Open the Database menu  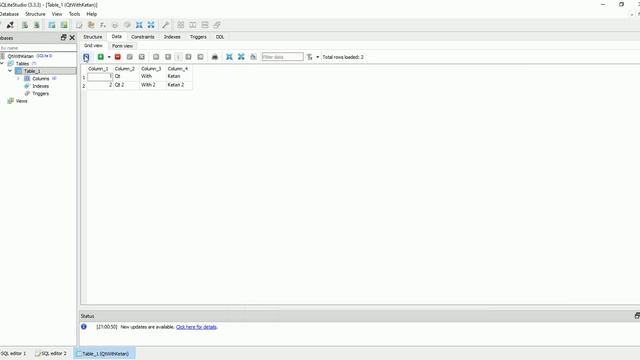click(9, 14)
